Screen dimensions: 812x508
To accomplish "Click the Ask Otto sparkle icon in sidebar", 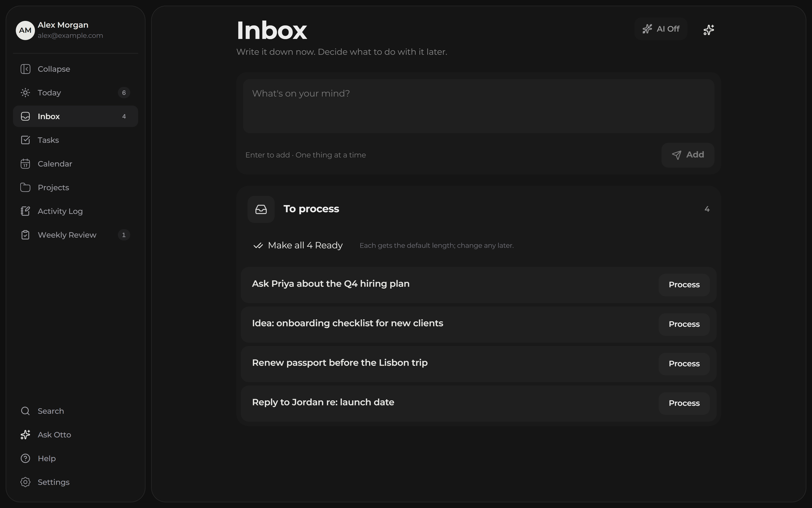I will (x=25, y=435).
